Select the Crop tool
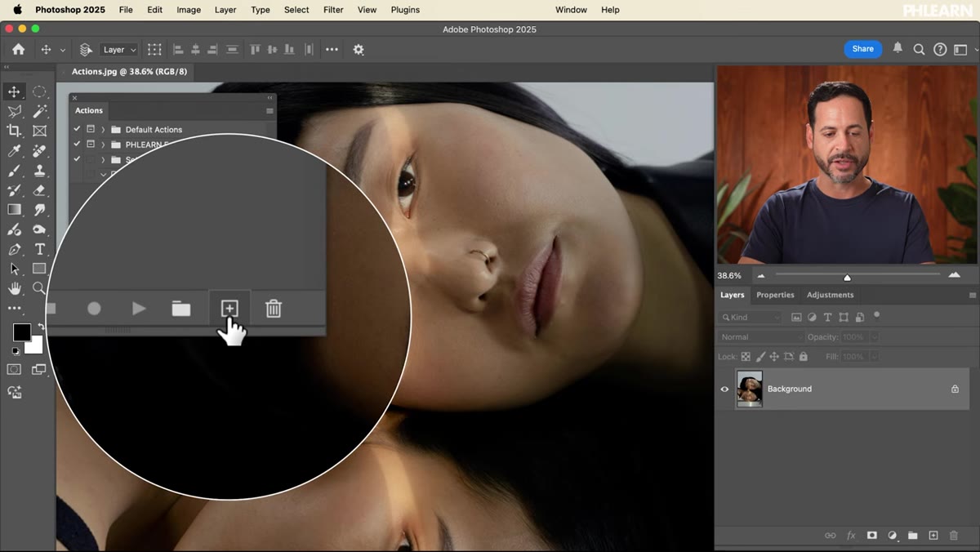980x552 pixels. (x=14, y=131)
